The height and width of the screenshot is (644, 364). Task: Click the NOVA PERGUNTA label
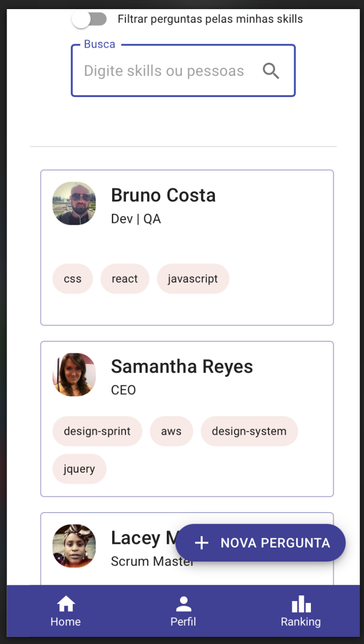click(276, 543)
